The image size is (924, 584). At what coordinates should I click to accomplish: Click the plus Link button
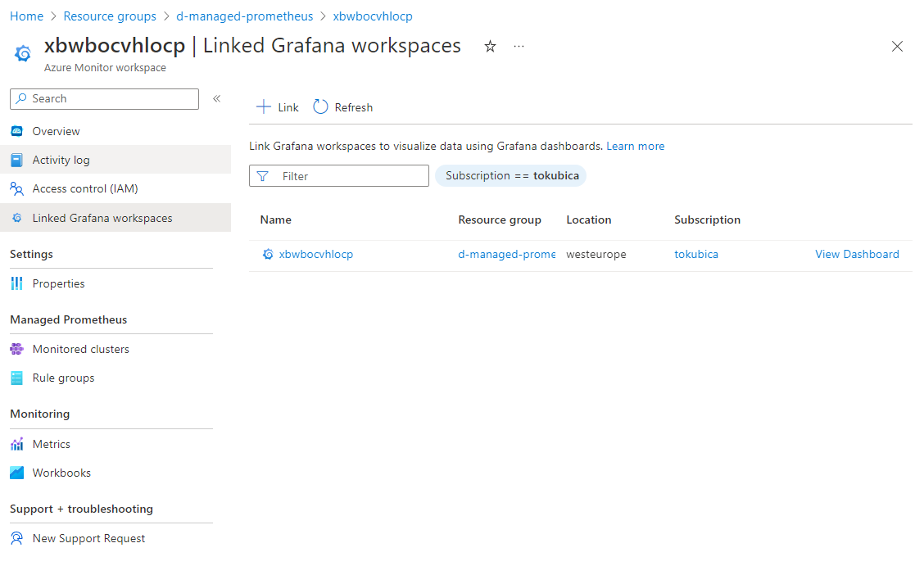pyautogui.click(x=278, y=107)
